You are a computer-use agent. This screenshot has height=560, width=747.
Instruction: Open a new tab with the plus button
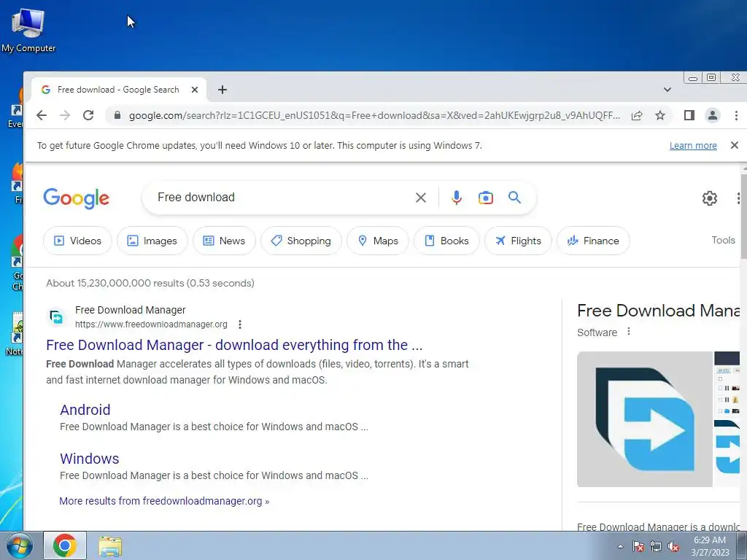(222, 90)
